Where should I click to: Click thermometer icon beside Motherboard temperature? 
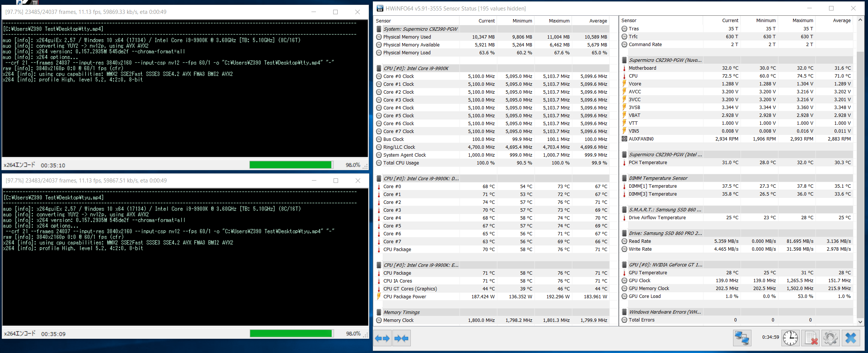point(624,68)
